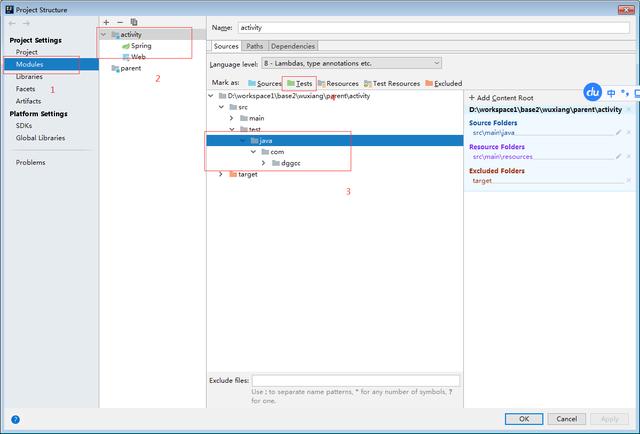Open the Language level dropdown
Image resolution: width=640 pixels, height=434 pixels.
pyautogui.click(x=351, y=63)
